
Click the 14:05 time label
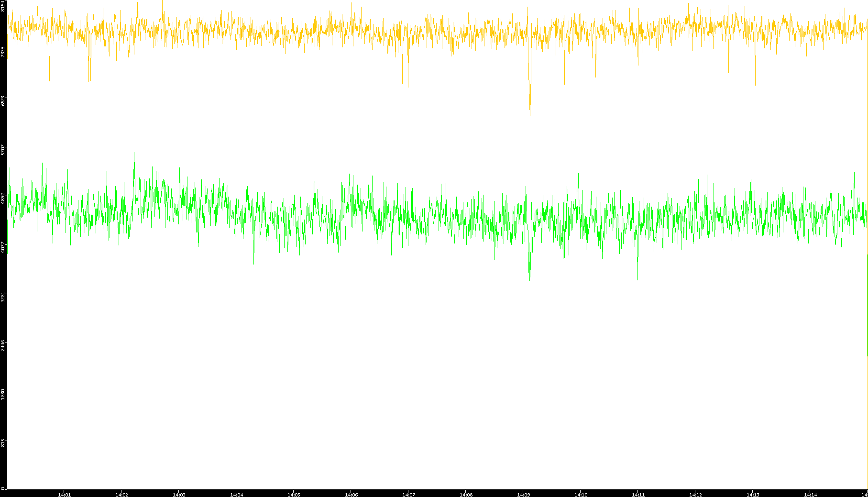point(294,495)
